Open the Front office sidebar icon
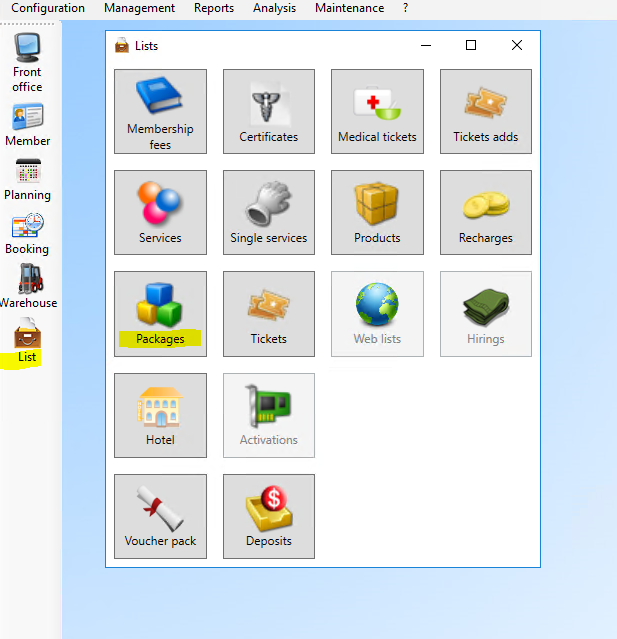This screenshot has height=639, width=617. (27, 62)
